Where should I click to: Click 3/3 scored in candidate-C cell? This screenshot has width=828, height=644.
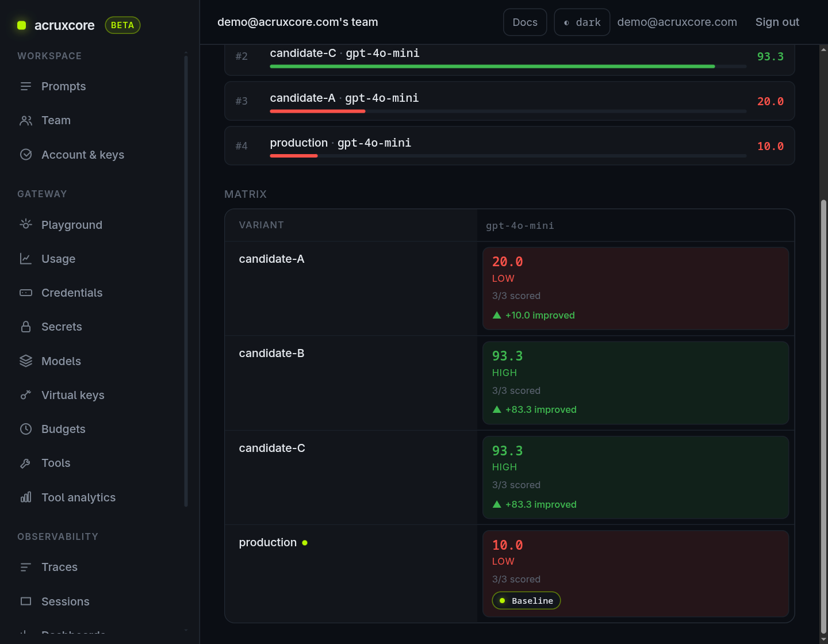tap(516, 485)
